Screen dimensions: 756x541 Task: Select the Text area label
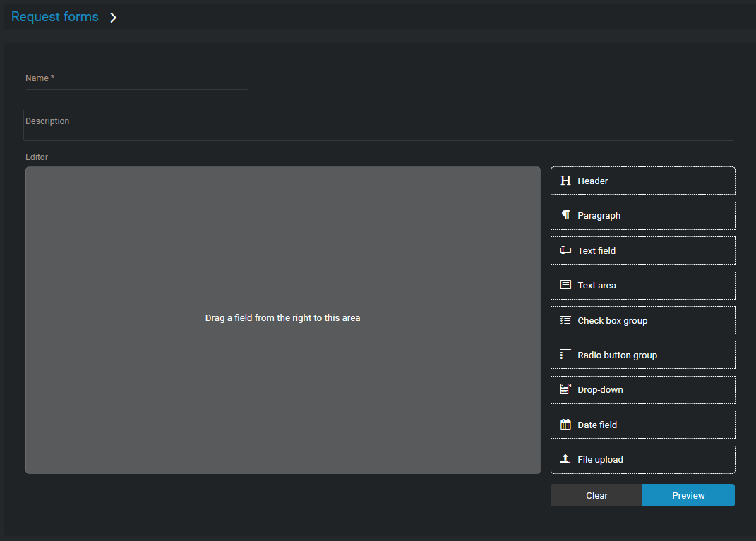(x=597, y=285)
